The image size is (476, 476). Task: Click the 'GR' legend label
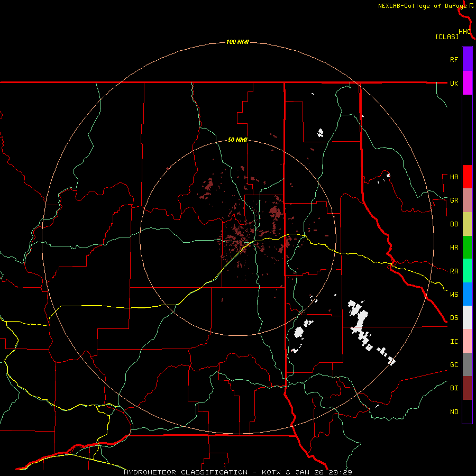pos(454,200)
